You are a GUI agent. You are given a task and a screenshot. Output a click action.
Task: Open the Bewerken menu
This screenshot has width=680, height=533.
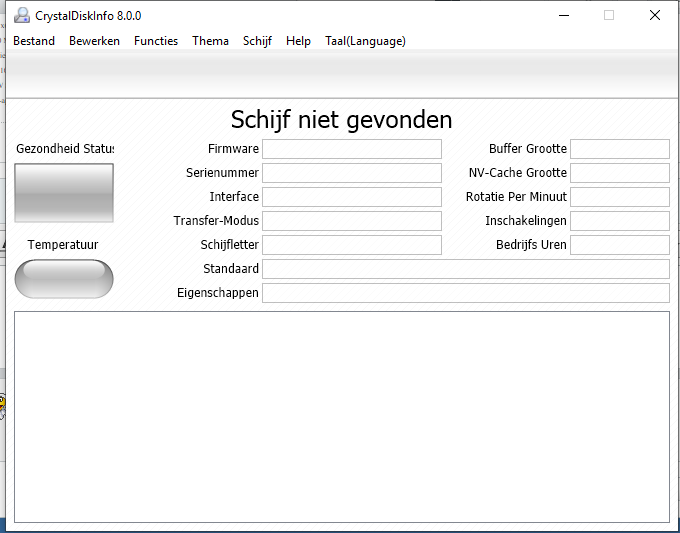[94, 41]
